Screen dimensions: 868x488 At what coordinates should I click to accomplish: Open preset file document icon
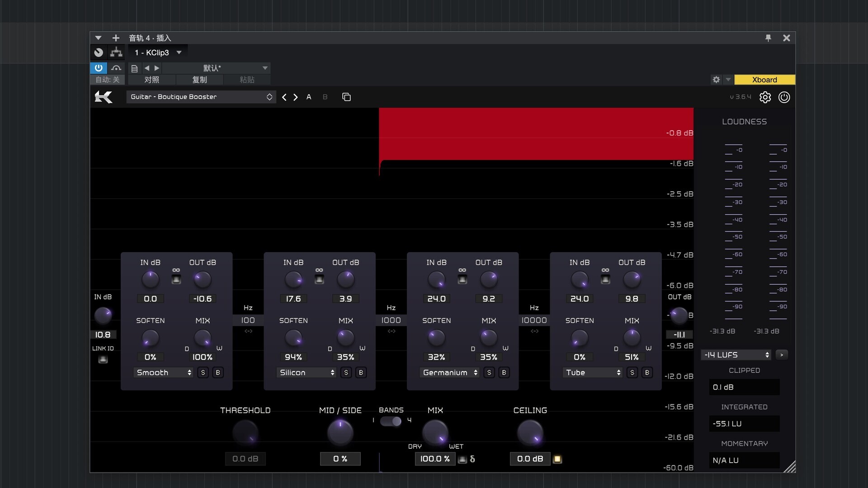pos(134,68)
